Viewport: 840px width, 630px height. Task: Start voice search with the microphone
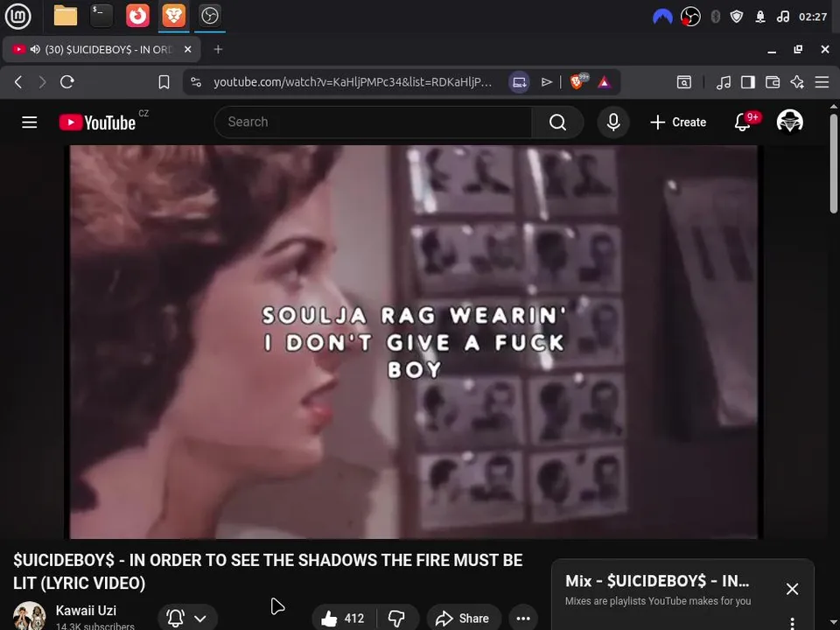click(x=613, y=122)
